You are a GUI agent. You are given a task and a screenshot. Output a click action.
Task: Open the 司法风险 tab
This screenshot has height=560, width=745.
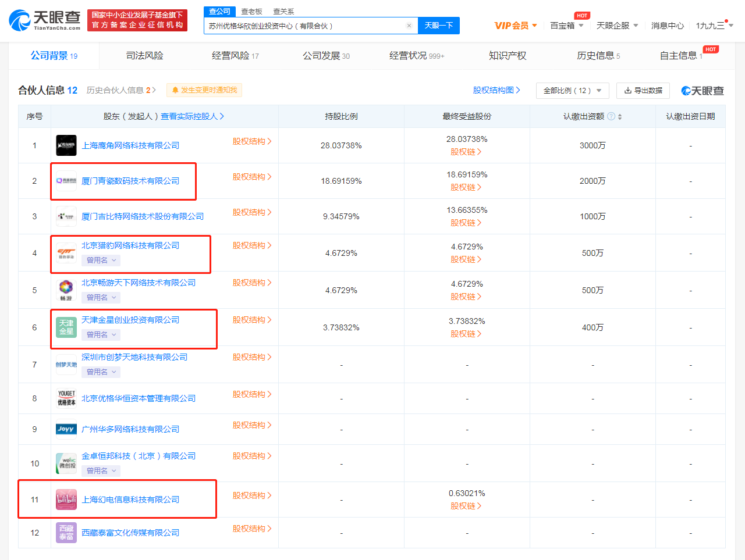[x=144, y=56]
